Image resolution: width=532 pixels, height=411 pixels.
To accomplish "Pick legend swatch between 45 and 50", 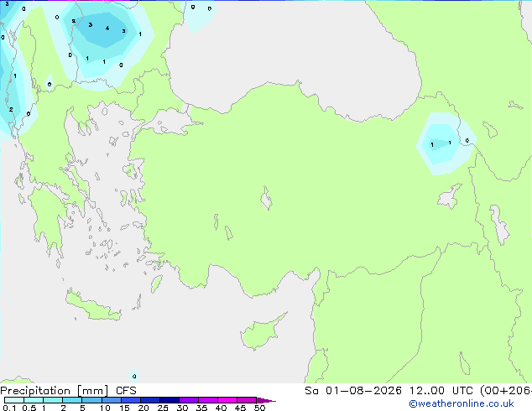I will click(x=247, y=400).
